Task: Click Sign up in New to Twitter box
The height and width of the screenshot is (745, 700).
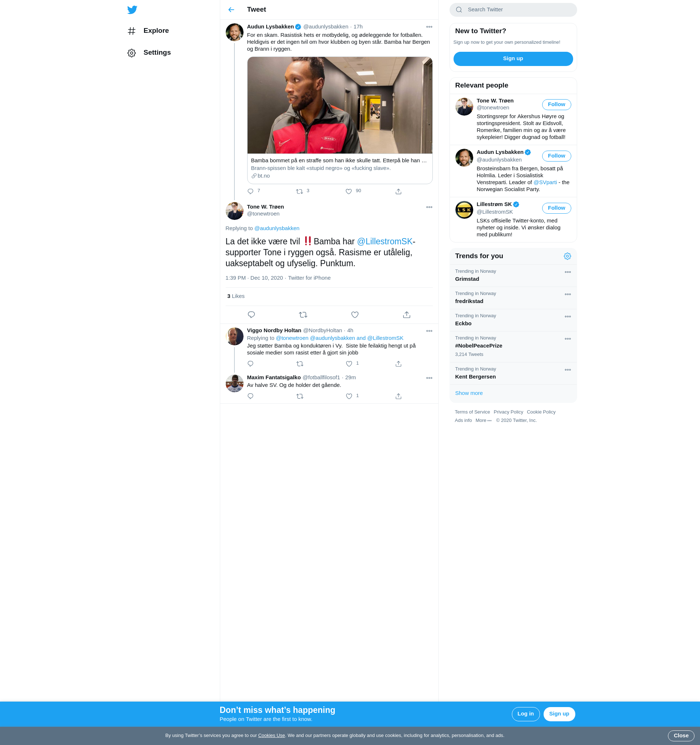Action: (513, 59)
